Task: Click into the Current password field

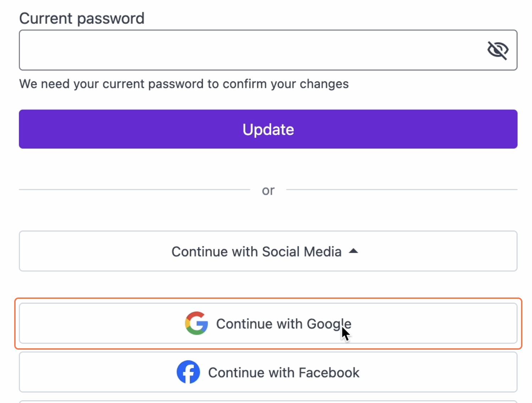Action: (x=249, y=50)
